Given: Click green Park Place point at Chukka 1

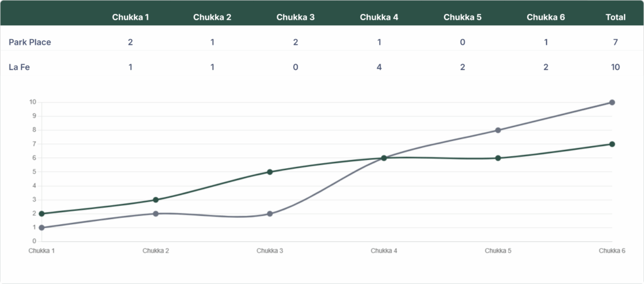Looking at the screenshot, I should [x=42, y=213].
